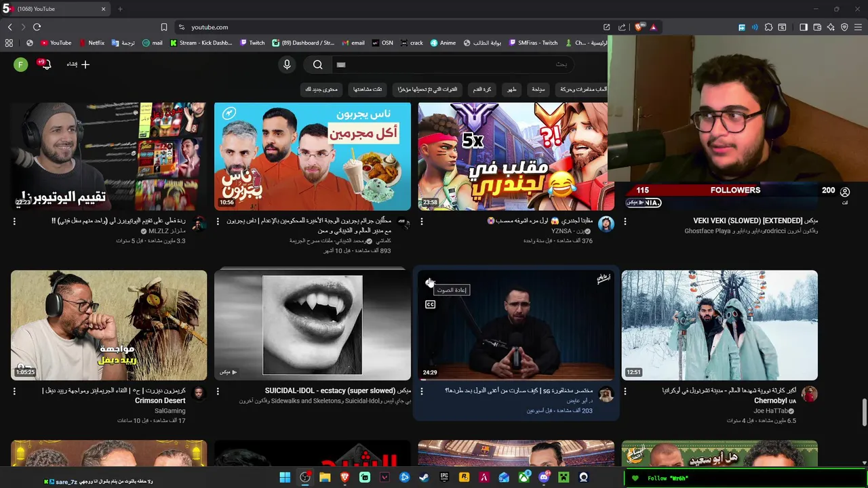Open the Brave Wallet icon

[x=817, y=27]
